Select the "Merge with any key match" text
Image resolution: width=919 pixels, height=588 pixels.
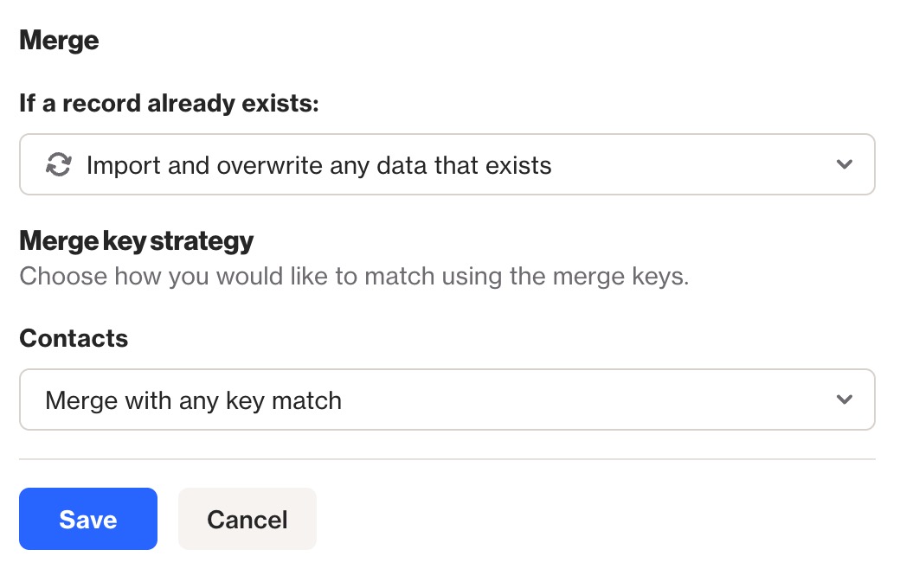[193, 400]
